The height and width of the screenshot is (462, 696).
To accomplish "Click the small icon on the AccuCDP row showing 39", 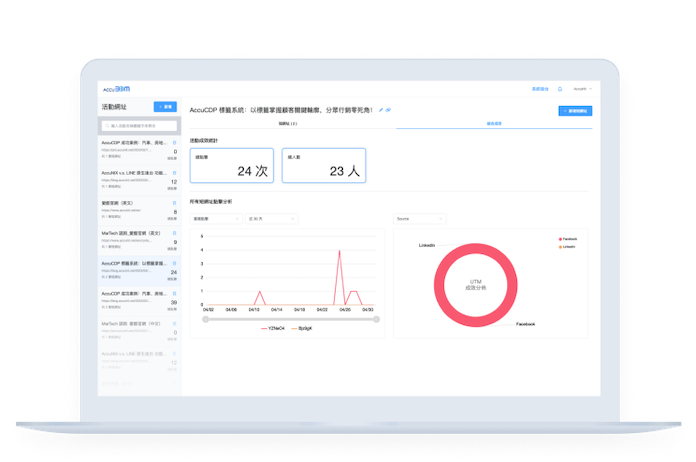I will click(x=174, y=293).
